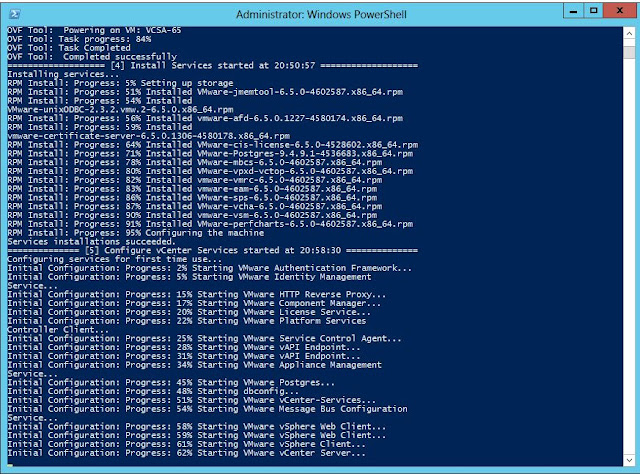Click the 'Administrator: Windows PowerShell' title text
This screenshot has width=640, height=474.
point(321,14)
